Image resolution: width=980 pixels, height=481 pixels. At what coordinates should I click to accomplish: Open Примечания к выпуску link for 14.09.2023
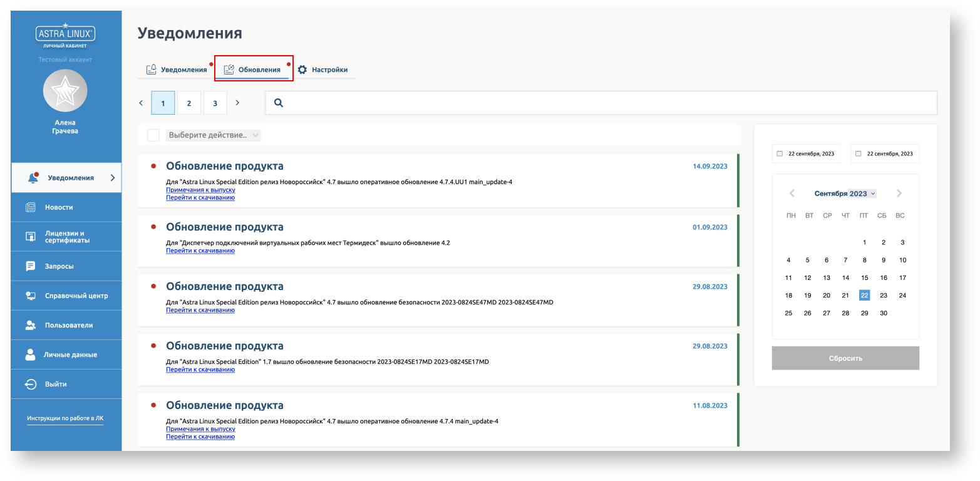click(x=200, y=190)
